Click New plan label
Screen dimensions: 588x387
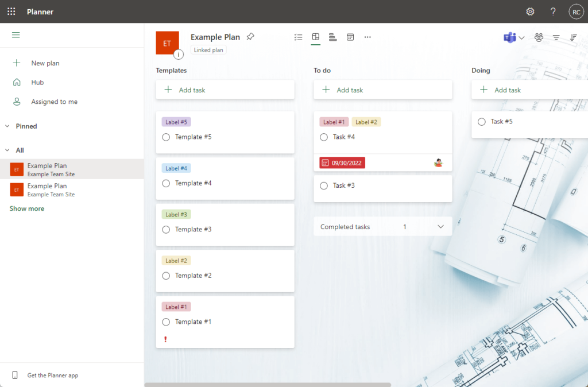pyautogui.click(x=45, y=63)
